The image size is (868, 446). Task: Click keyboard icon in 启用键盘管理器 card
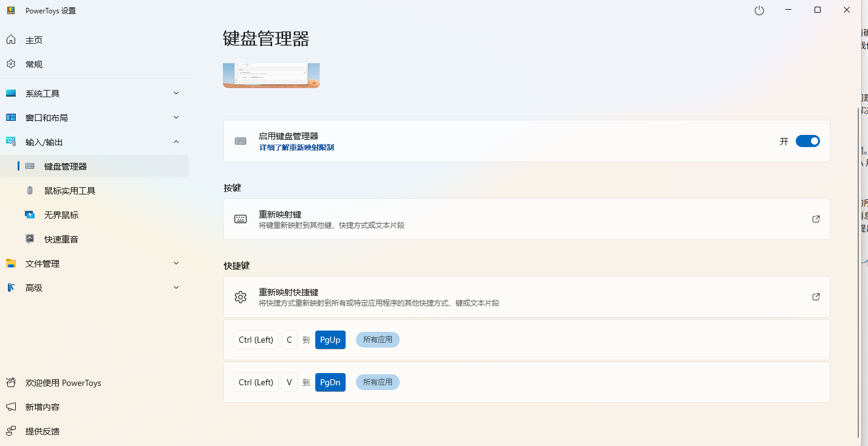pos(241,141)
